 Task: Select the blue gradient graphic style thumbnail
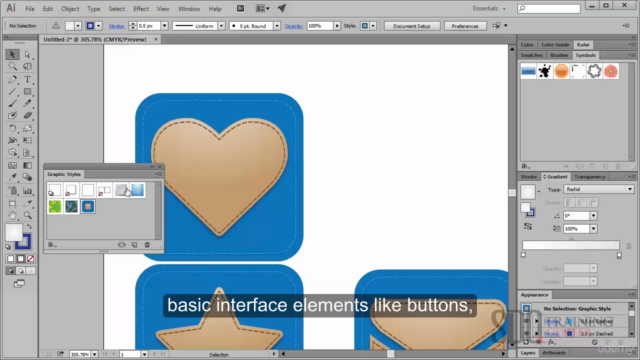click(138, 190)
